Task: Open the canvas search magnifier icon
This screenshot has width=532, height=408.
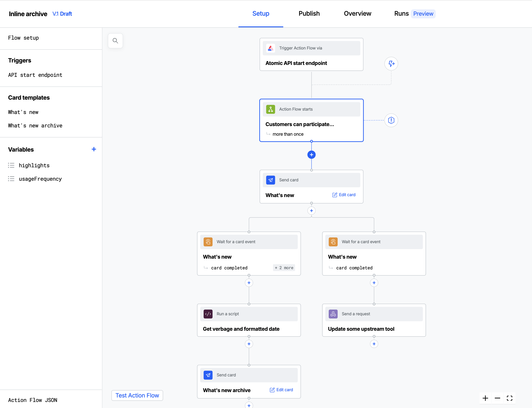Action: (115, 41)
